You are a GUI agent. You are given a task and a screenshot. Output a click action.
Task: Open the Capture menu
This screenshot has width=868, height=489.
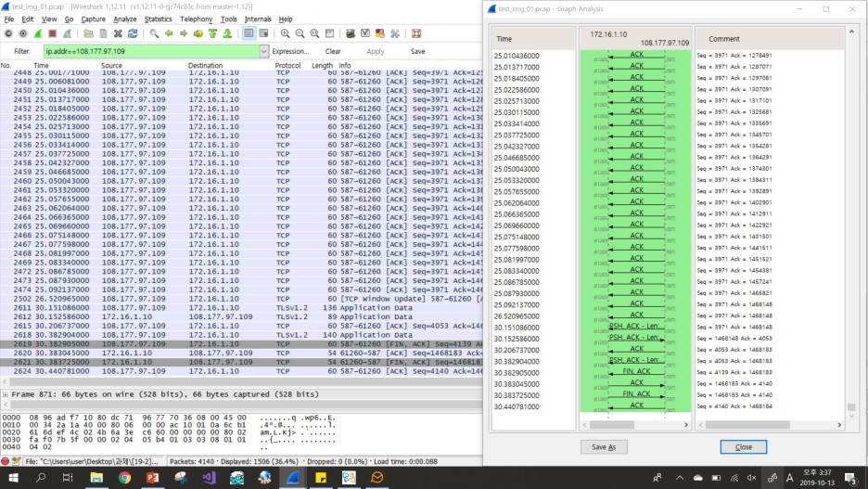(x=93, y=19)
